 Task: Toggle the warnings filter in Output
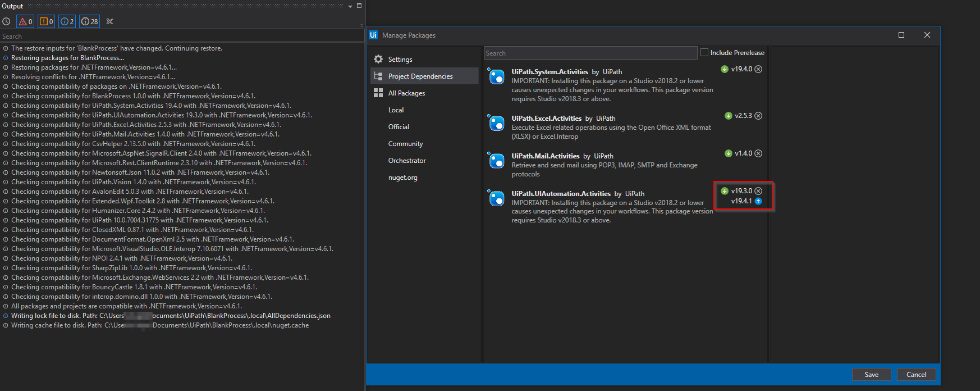(x=46, y=21)
